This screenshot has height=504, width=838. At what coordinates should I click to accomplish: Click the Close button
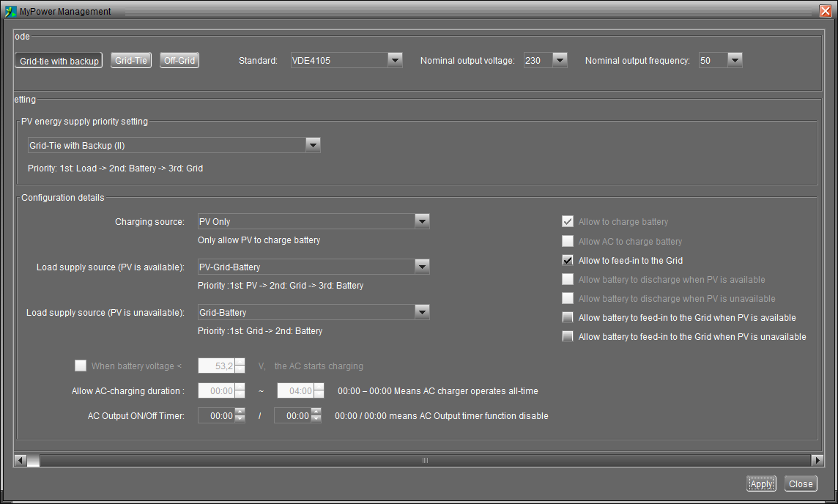click(801, 483)
